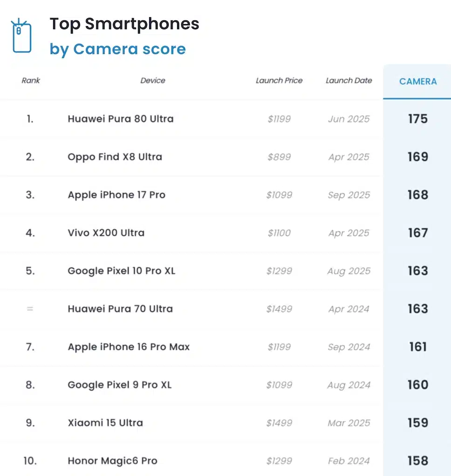Click the Xiaomi 15 Ultra entry
The image size is (451, 476).
[105, 423]
